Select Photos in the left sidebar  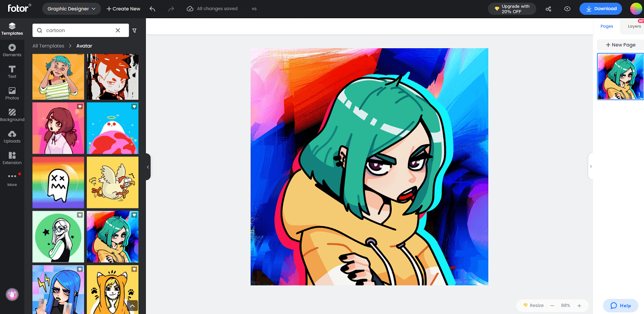click(12, 92)
